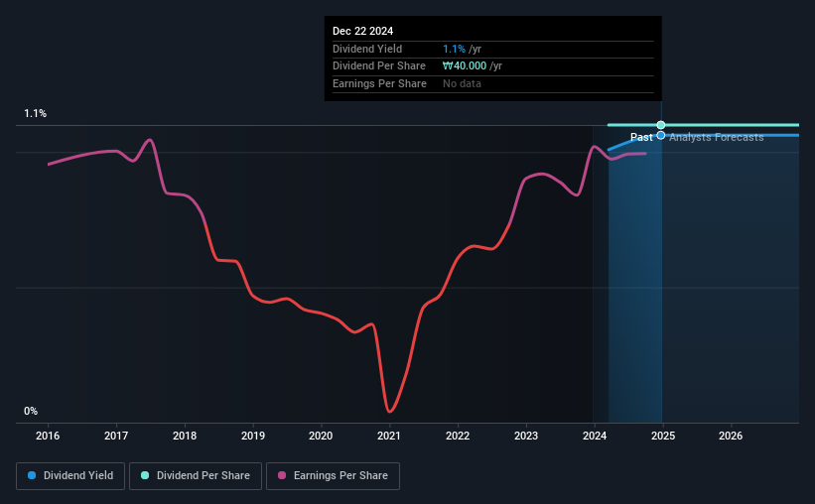Click the No data tooltip value

pos(462,83)
